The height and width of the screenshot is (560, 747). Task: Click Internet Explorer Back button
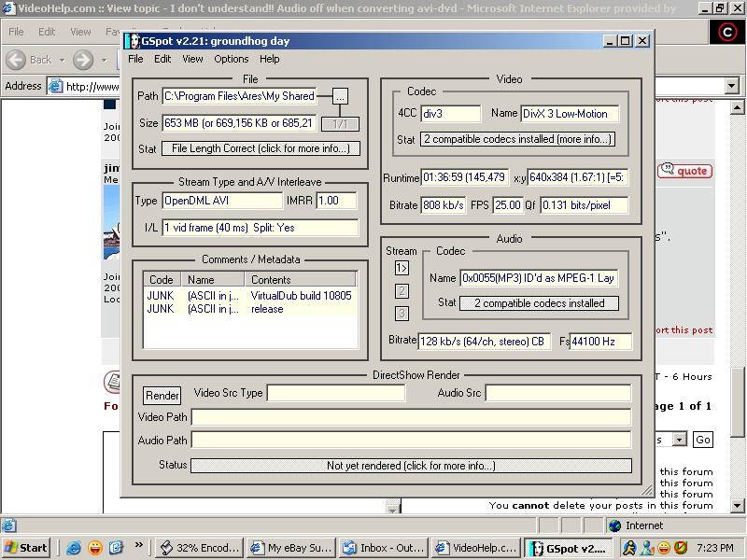28,60
